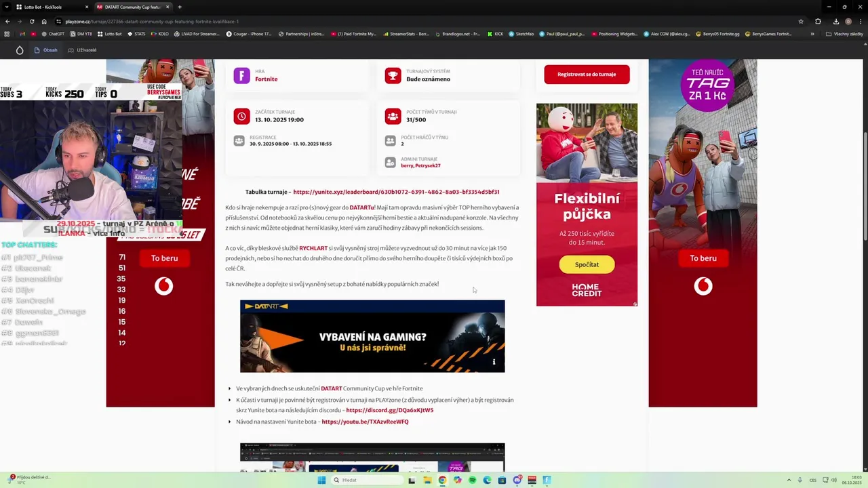Click the trophy tournament system icon
This screenshot has width=868, height=488.
tap(393, 75)
